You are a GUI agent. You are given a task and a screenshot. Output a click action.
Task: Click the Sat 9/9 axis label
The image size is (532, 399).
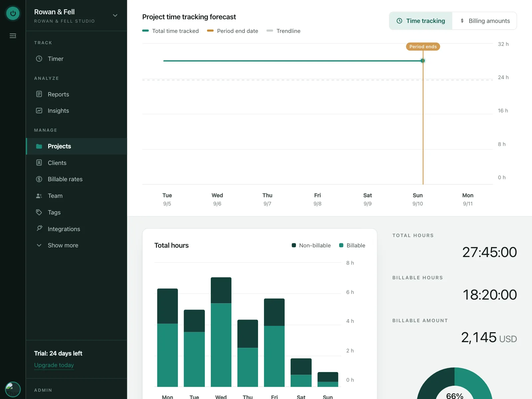(x=367, y=199)
